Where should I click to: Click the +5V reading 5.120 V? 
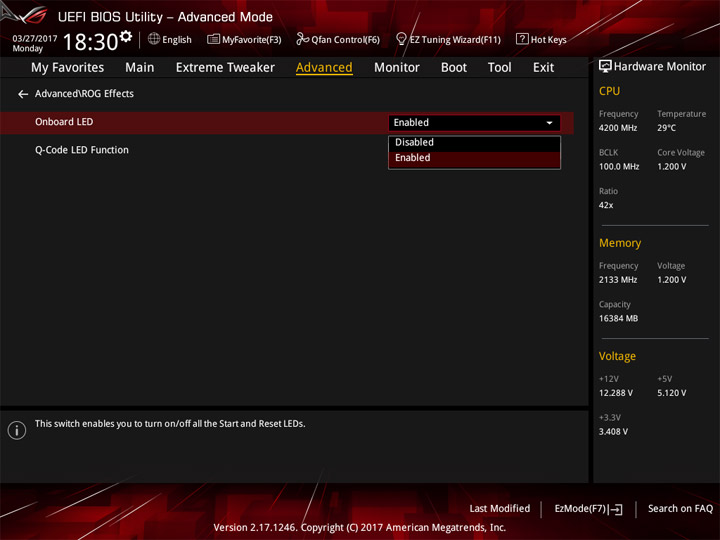(x=671, y=393)
